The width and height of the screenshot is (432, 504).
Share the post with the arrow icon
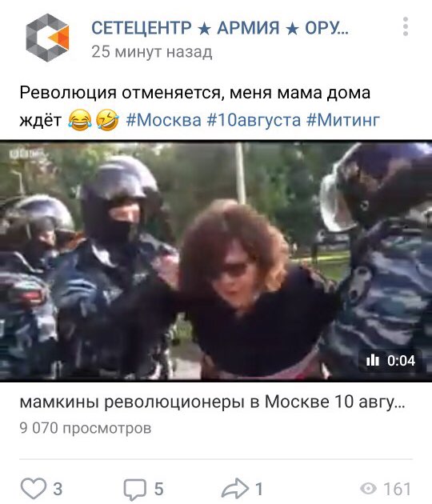coord(235,489)
